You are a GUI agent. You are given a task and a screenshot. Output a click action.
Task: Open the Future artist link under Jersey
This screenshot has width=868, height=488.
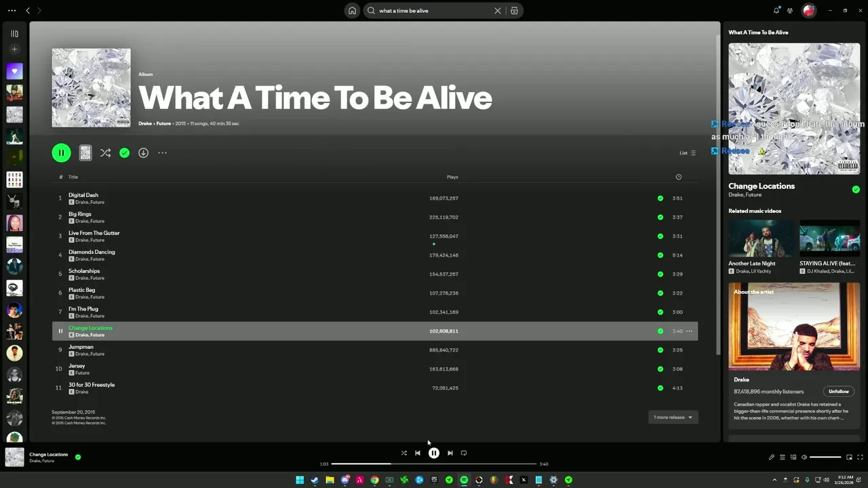coord(82,373)
